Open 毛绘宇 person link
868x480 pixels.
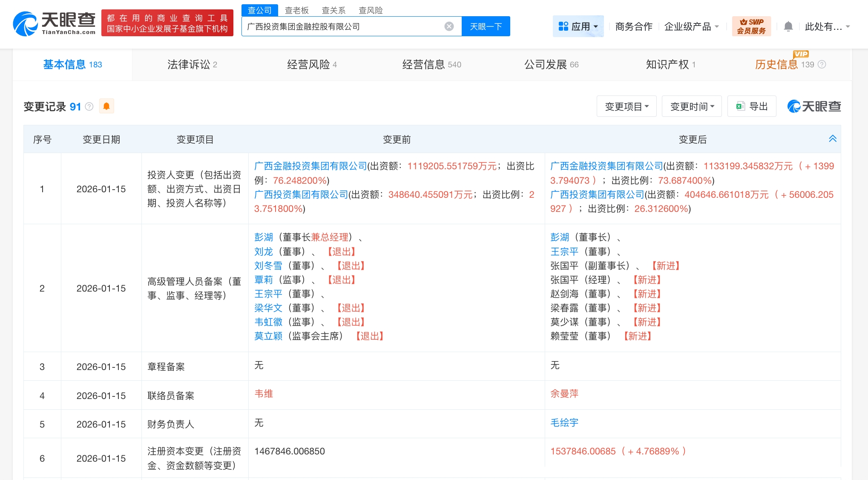(x=564, y=422)
